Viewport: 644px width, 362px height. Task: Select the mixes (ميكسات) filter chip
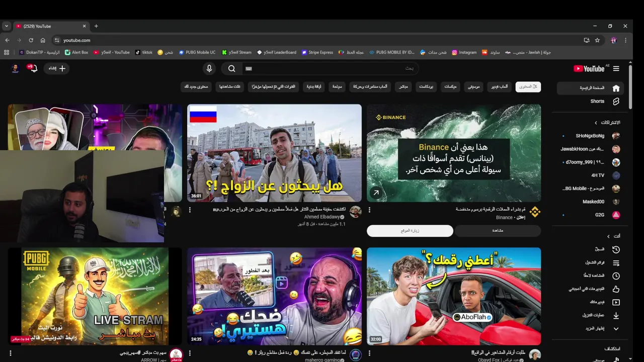click(x=450, y=87)
